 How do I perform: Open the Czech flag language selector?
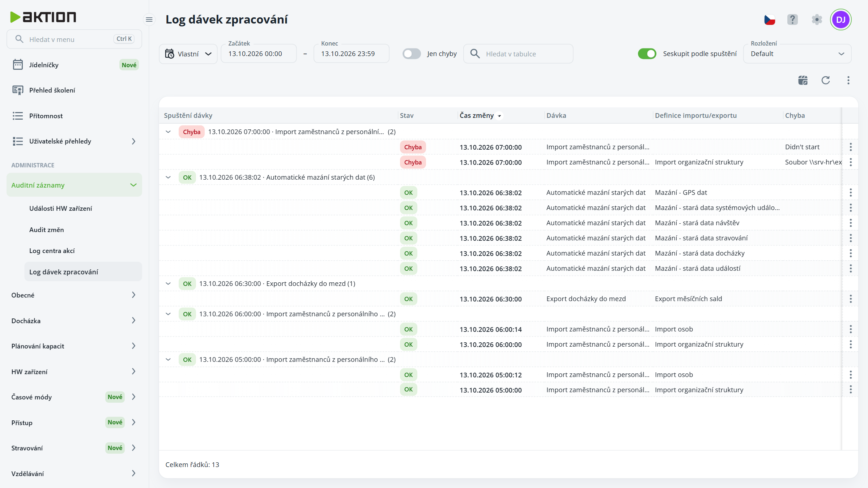(770, 20)
